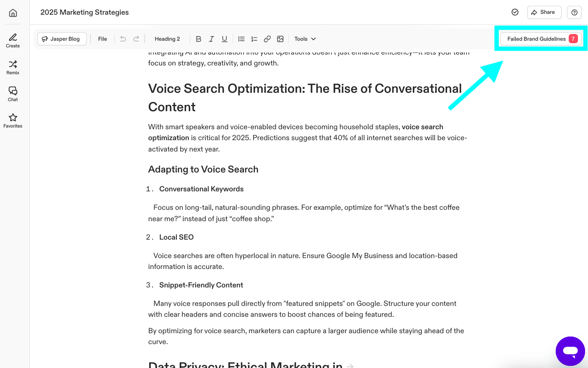Insert a bulleted list
The width and height of the screenshot is (588, 368).
click(241, 39)
